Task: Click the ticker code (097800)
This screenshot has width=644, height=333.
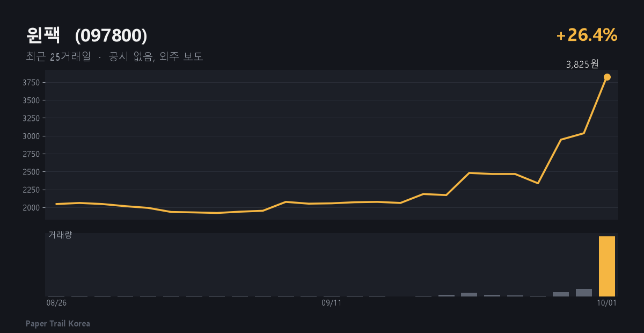Action: pyautogui.click(x=111, y=35)
